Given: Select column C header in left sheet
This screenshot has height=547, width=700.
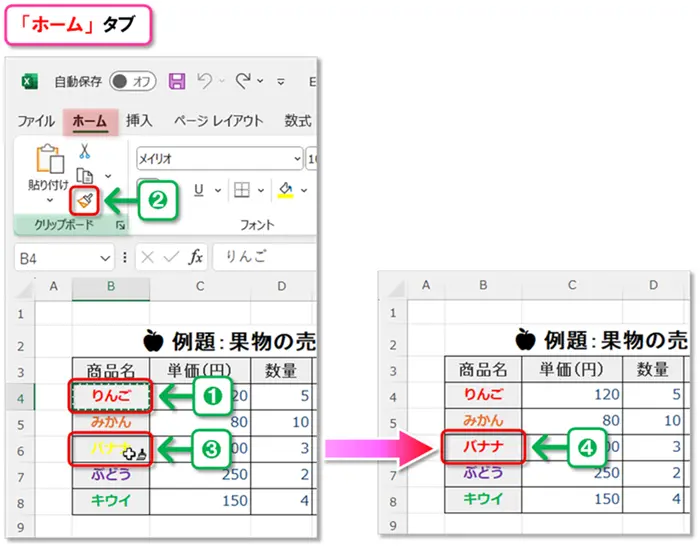Looking at the screenshot, I should pos(200,287).
